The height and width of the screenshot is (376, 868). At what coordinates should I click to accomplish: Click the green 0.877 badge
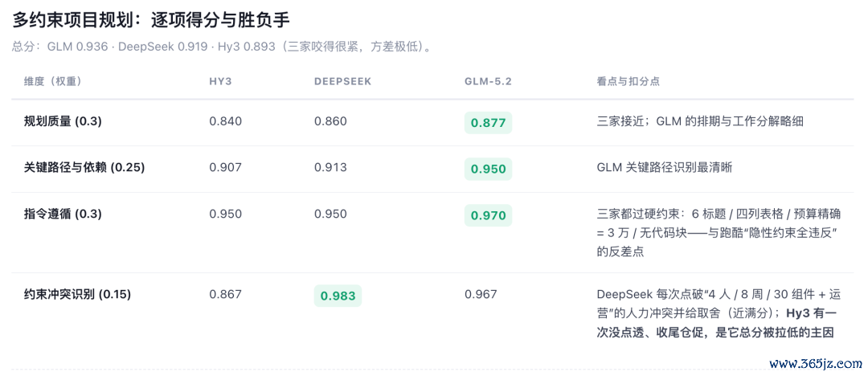click(489, 123)
